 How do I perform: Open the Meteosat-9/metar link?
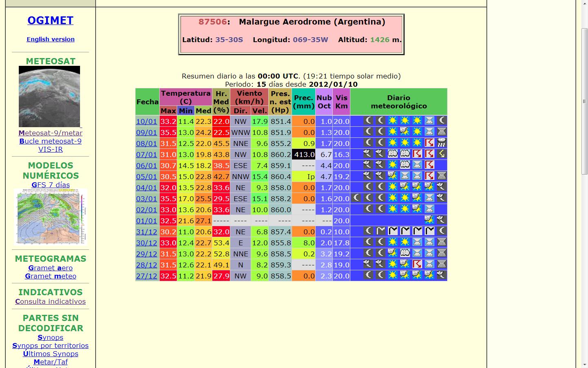(x=51, y=133)
